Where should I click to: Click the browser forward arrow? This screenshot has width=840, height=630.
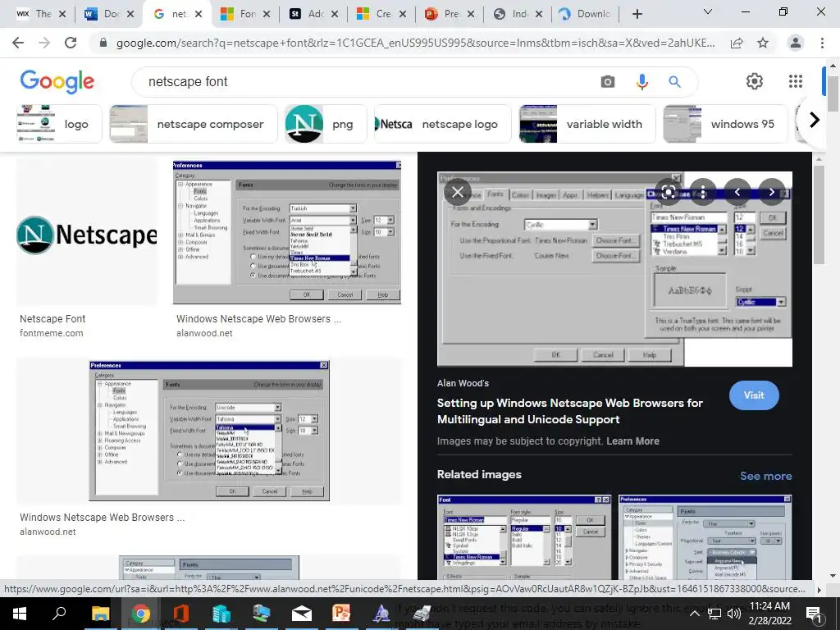[44, 43]
